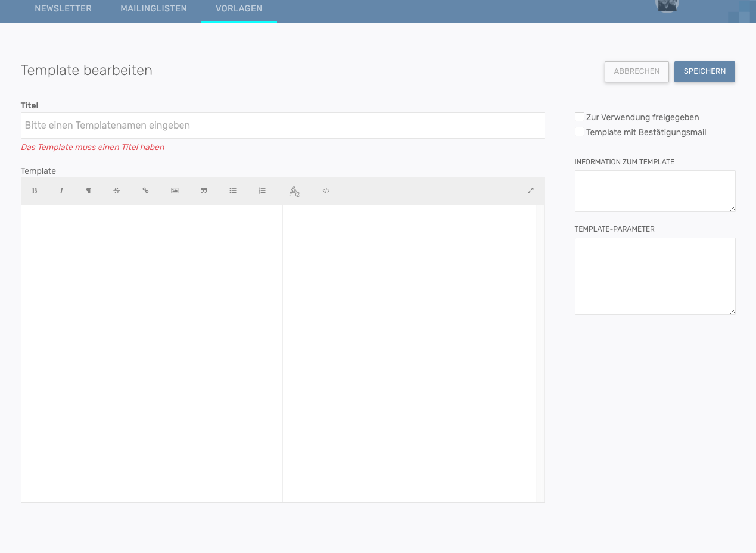Insert an image via the toolbar
This screenshot has height=553, width=756.
pos(175,191)
